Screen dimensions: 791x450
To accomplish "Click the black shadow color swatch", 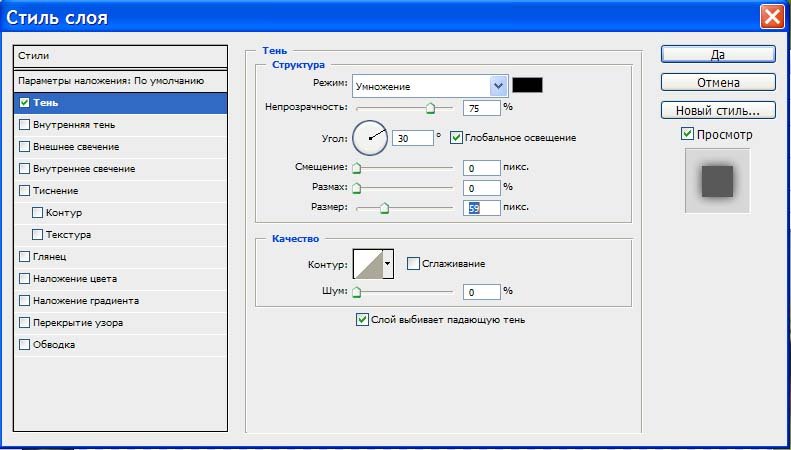I will 527,86.
